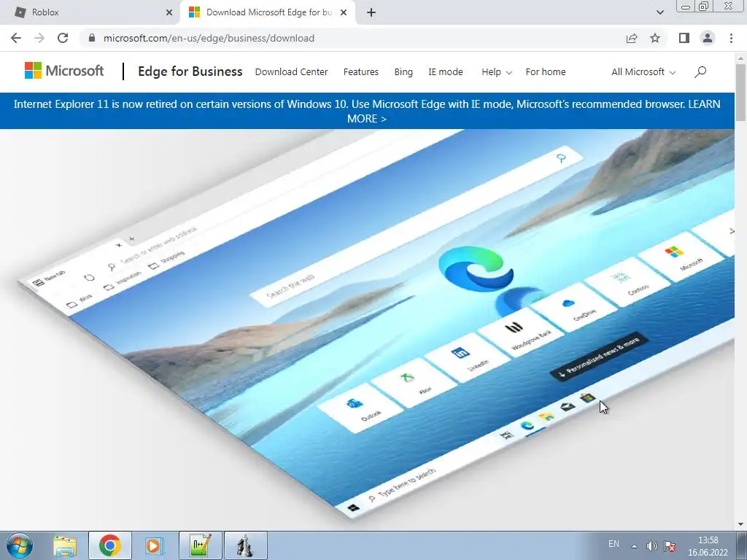747x560 pixels.
Task: Click the lock icon in address bar
Action: tap(92, 38)
